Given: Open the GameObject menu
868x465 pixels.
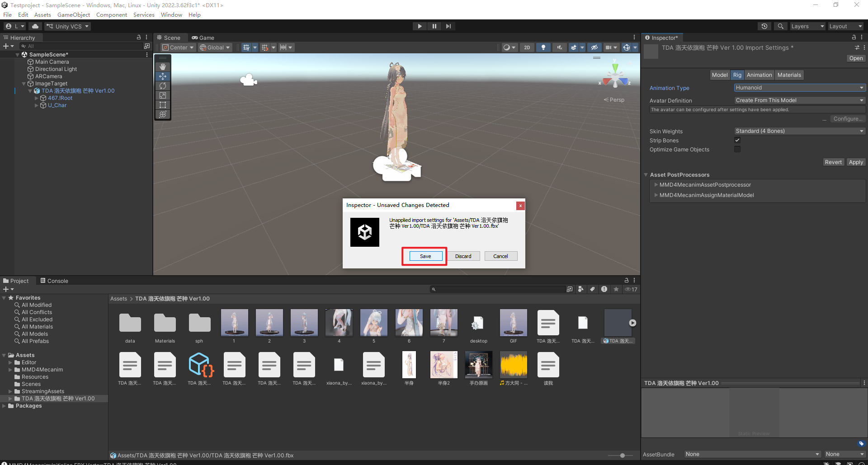Looking at the screenshot, I should (x=74, y=14).
